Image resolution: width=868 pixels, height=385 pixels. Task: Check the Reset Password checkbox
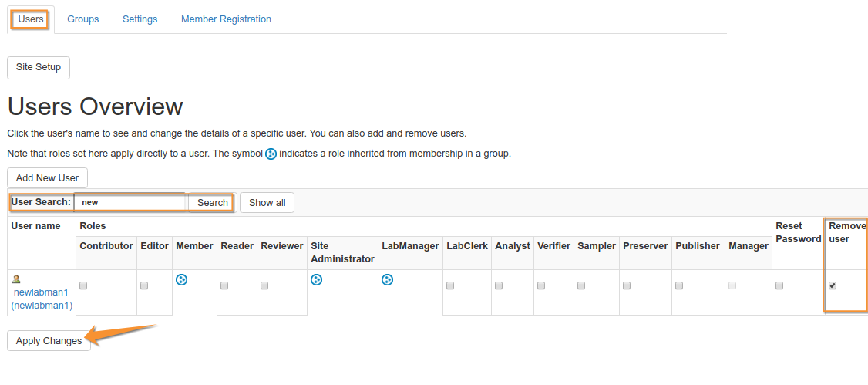[779, 285]
